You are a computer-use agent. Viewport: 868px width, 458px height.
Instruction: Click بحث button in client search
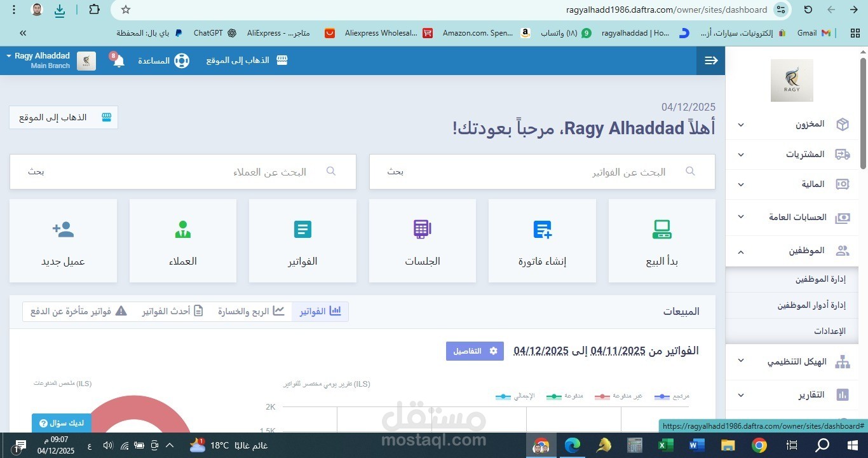point(36,172)
